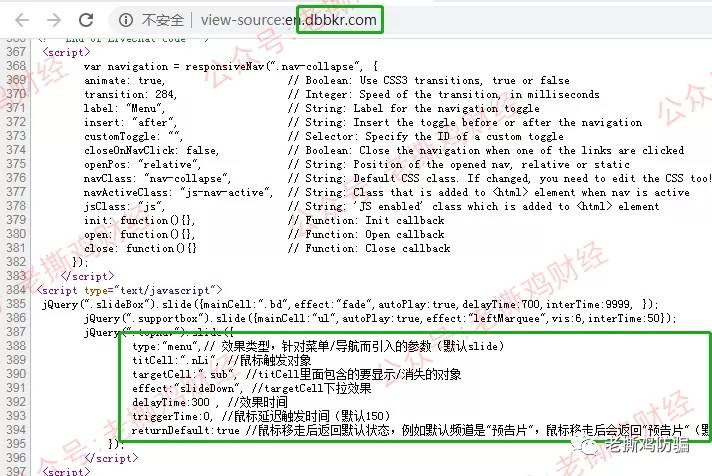This screenshot has width=712, height=476.
Task: Click '</script>' tag on line 396
Action: 111,458
